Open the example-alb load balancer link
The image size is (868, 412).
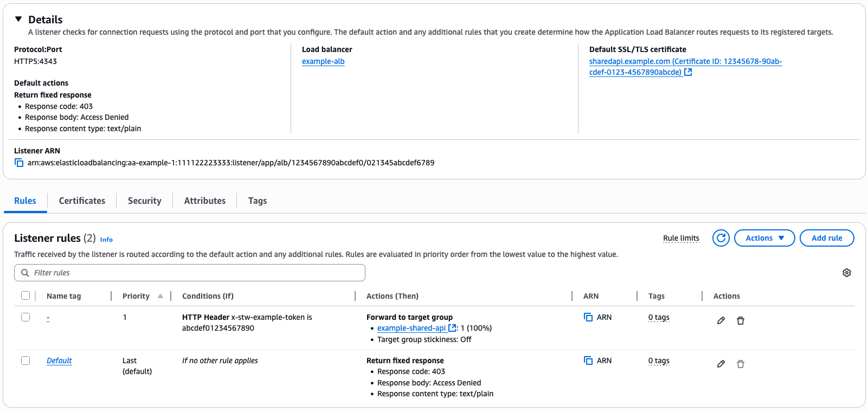click(323, 61)
